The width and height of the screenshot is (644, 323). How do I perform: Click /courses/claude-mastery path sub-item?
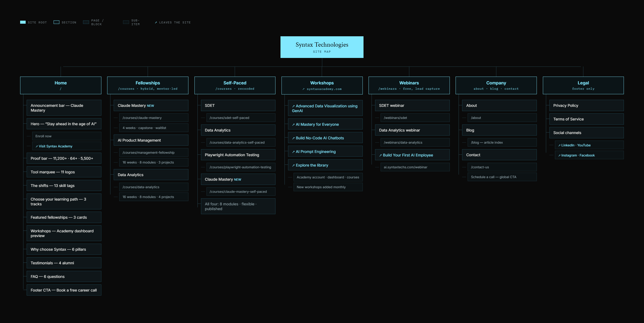coord(154,118)
